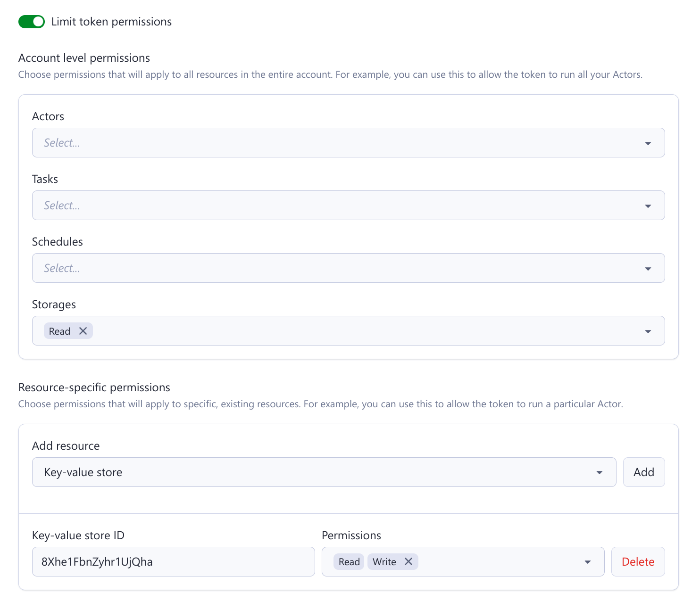Viewport: 700px width, 601px height.
Task: Click the Key-value store ID input field
Action: [x=173, y=561]
